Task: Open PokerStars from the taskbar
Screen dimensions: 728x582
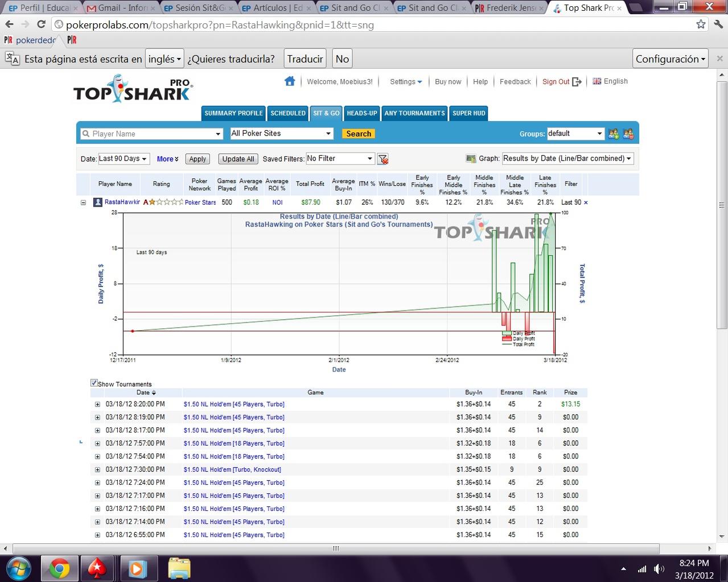Action: pos(97,568)
